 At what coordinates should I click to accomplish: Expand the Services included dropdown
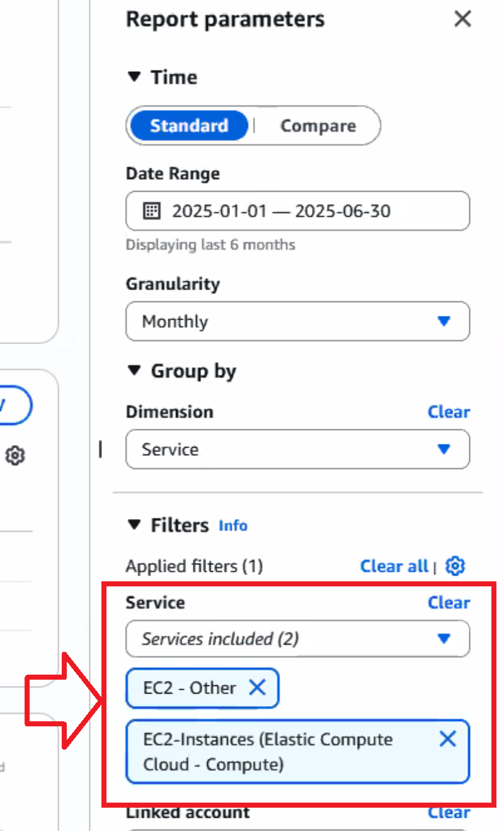[298, 639]
